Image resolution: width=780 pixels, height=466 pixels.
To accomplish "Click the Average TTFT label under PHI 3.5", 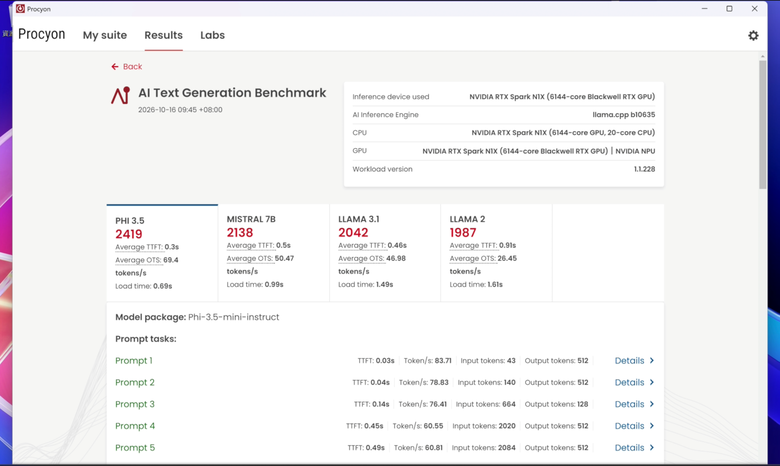I will (139, 247).
